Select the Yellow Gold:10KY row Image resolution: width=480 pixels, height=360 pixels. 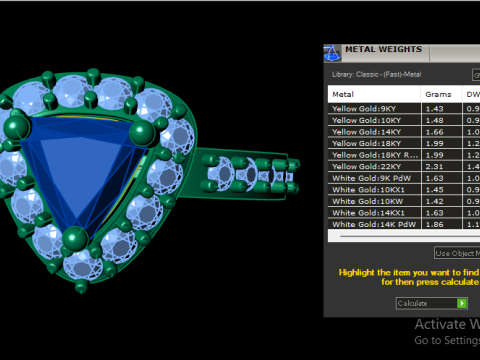click(x=404, y=120)
